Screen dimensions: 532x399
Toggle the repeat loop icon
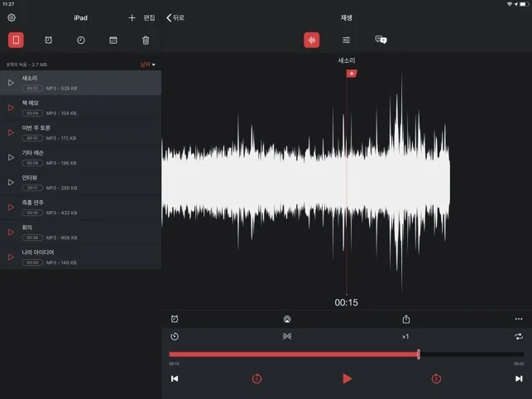point(519,337)
